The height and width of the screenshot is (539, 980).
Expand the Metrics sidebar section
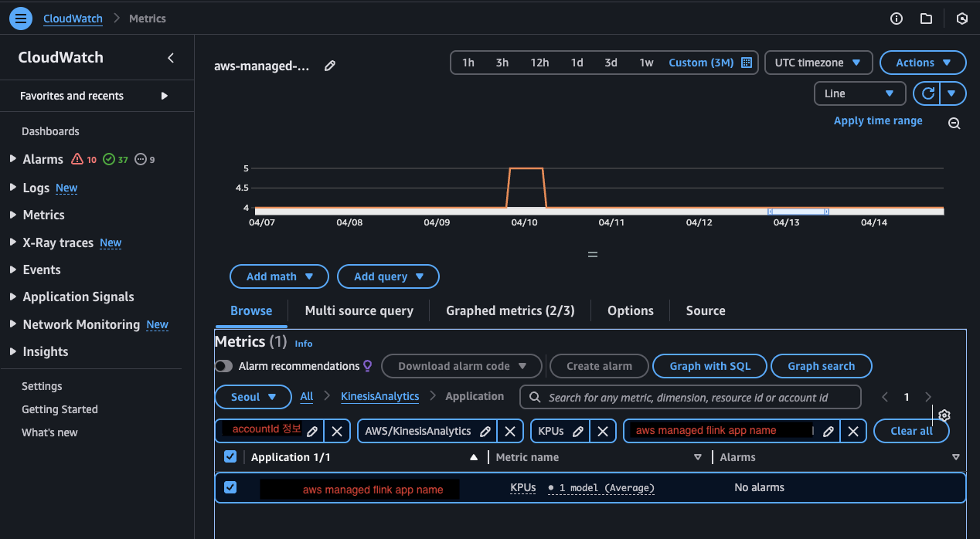[x=12, y=215]
